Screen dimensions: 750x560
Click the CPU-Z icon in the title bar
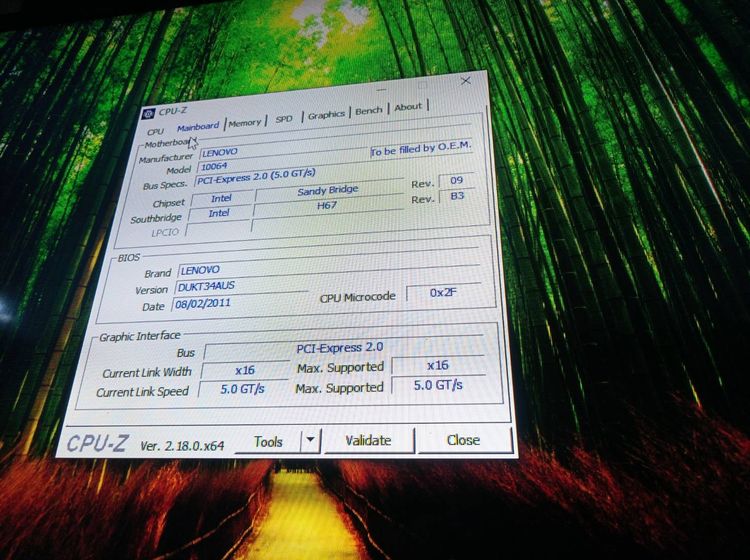click(148, 112)
